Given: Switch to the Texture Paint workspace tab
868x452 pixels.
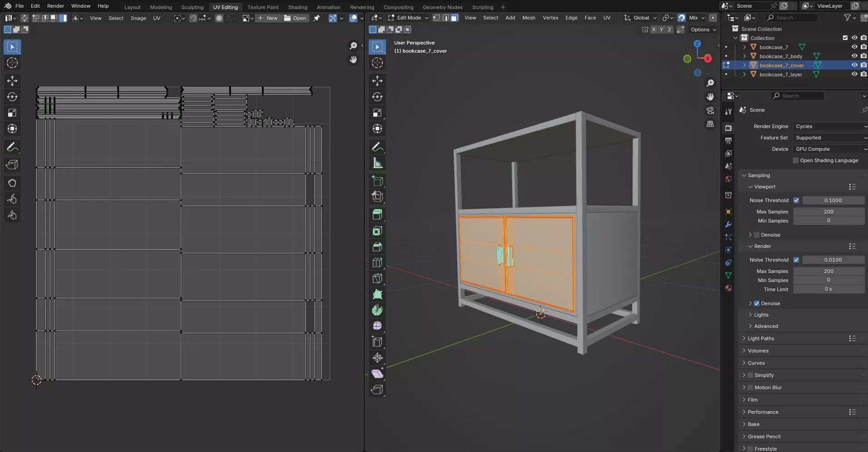Looking at the screenshot, I should 263,7.
